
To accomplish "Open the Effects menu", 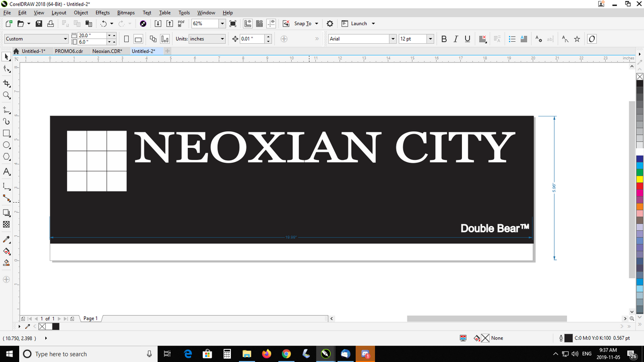I will pos(102,13).
